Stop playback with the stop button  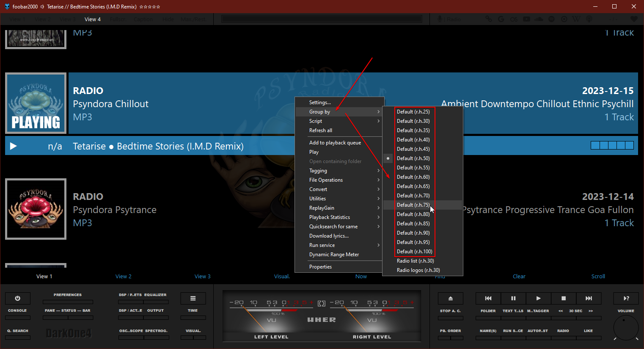pyautogui.click(x=563, y=298)
